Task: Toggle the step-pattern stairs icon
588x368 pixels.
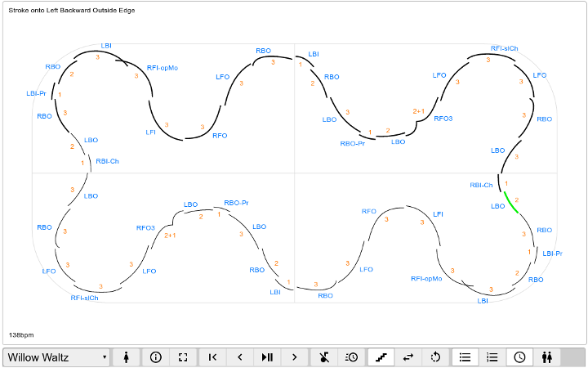Action: 381,357
